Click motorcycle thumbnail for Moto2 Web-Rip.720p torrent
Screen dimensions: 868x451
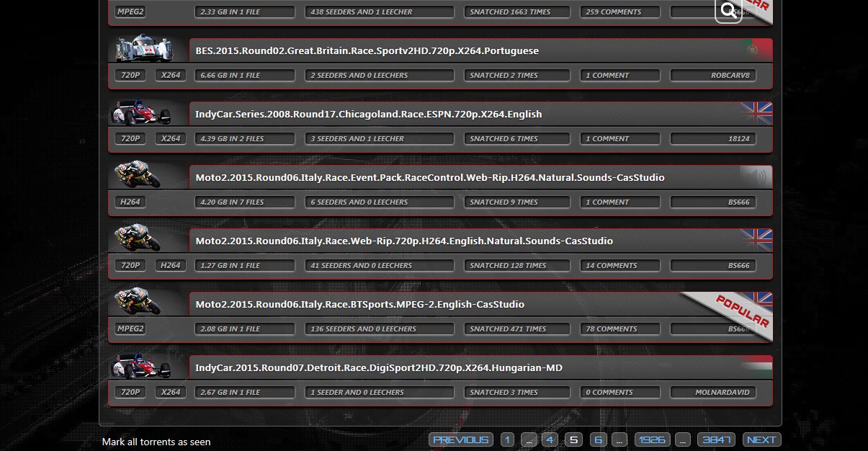click(x=138, y=239)
